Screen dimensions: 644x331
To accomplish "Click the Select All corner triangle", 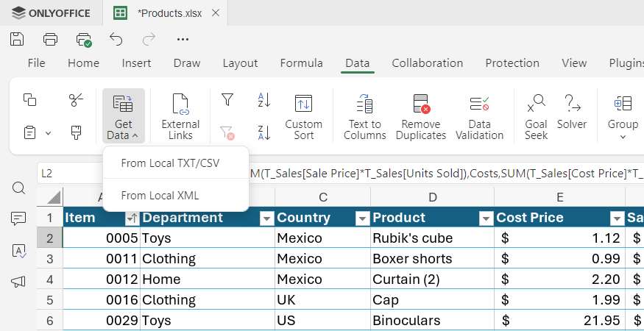I will (x=50, y=197).
